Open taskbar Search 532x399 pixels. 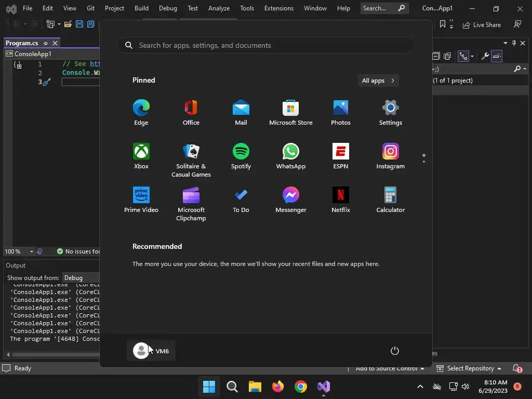[x=232, y=387]
